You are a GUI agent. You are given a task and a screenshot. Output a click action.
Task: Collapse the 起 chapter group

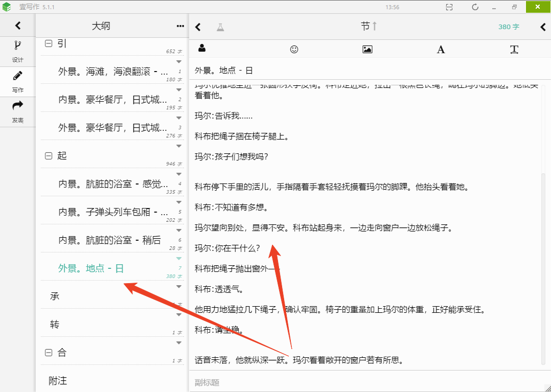tap(49, 156)
